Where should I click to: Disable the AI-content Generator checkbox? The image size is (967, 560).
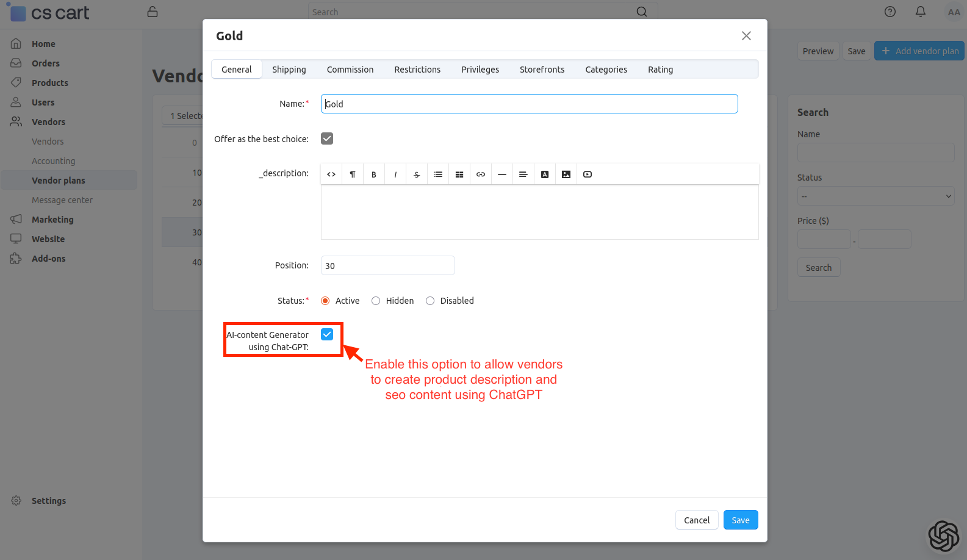click(327, 334)
